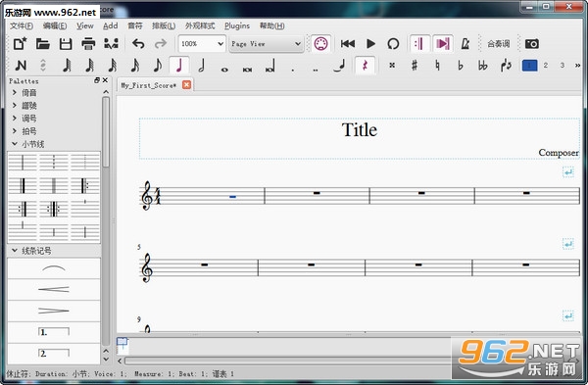The width and height of the screenshot is (588, 385).
Task: Show more toolbar items chevron
Action: tap(577, 66)
